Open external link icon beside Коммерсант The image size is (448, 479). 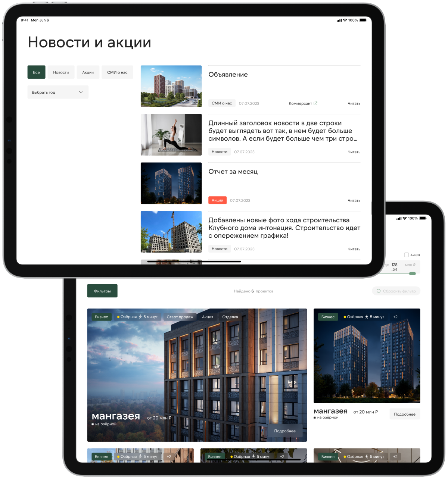pos(315,103)
